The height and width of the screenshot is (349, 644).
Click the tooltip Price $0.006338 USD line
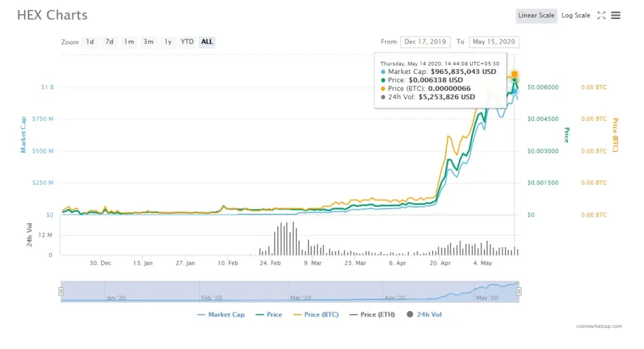click(422, 80)
